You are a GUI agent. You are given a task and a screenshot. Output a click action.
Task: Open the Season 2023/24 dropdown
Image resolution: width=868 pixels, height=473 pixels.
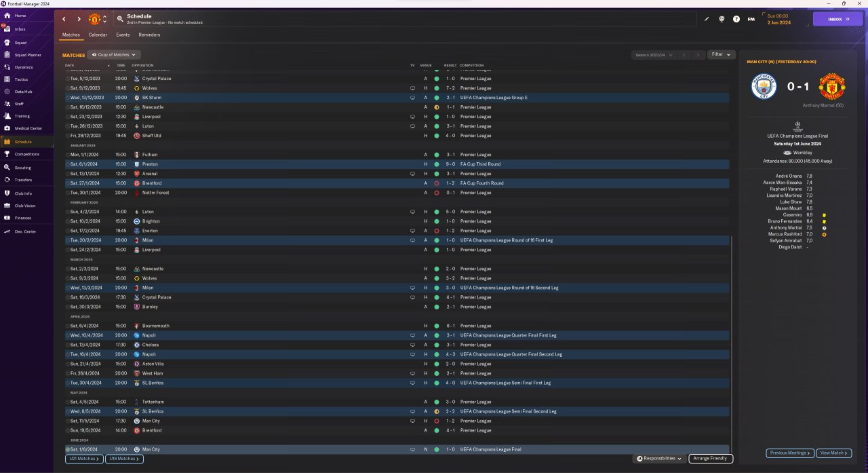653,54
